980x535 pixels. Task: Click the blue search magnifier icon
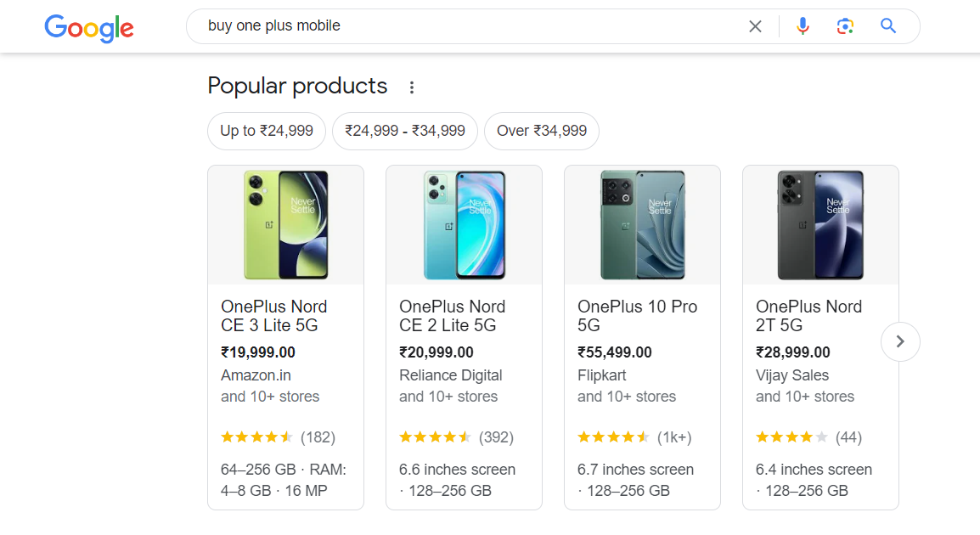(x=887, y=25)
